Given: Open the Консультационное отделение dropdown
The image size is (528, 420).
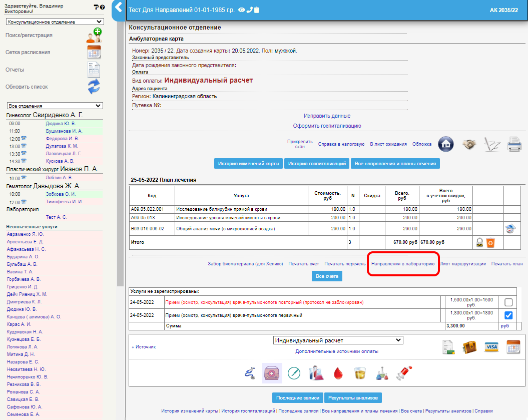Looking at the screenshot, I should 55,22.
